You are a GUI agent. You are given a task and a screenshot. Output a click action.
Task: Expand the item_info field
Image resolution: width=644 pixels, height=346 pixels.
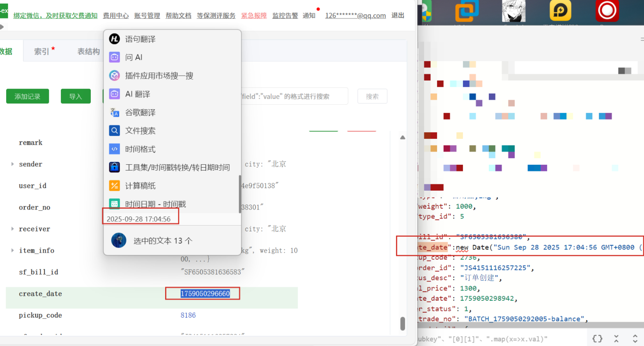(12, 250)
